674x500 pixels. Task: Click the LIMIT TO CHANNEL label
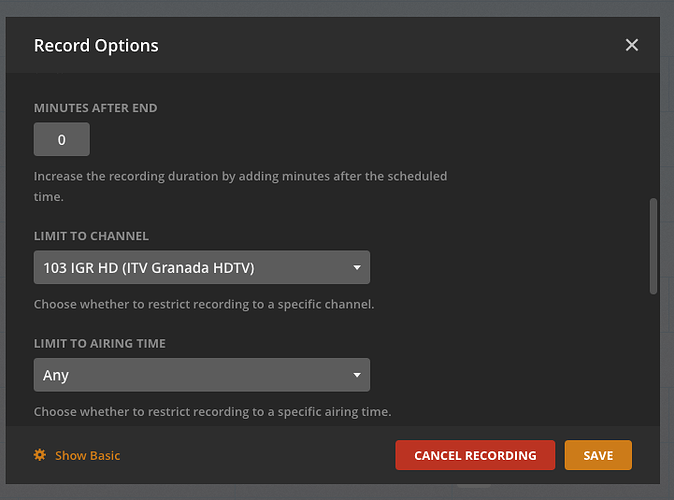point(91,236)
